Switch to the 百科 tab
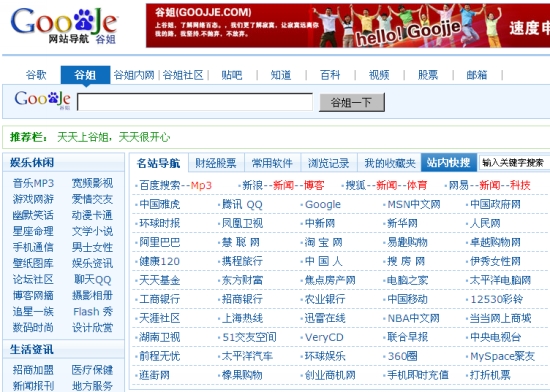The width and height of the screenshot is (550, 392). [330, 75]
